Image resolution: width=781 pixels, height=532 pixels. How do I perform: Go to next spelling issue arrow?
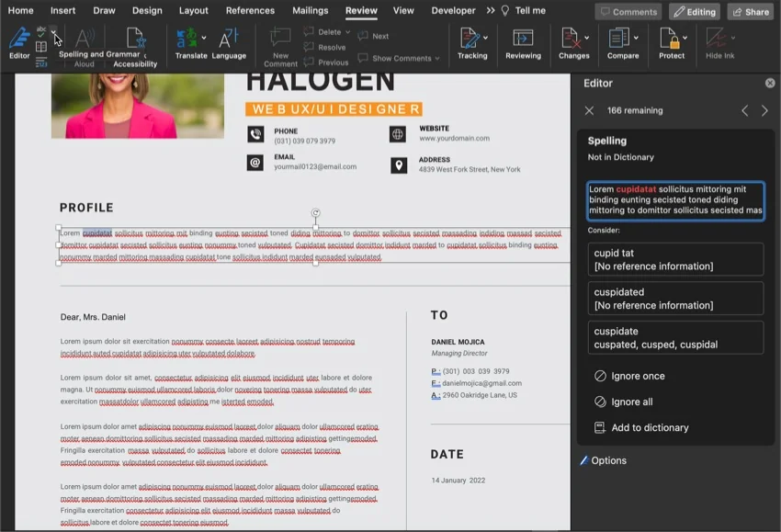tap(764, 110)
